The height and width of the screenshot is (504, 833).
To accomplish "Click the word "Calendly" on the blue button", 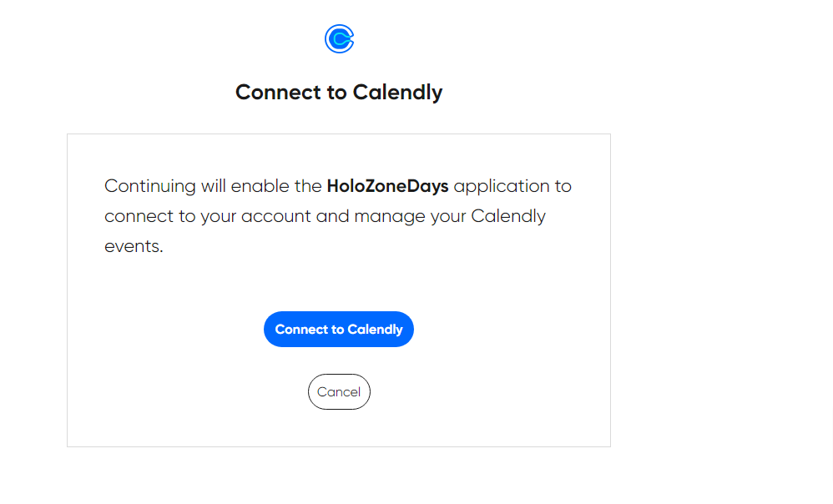I will pyautogui.click(x=375, y=330).
